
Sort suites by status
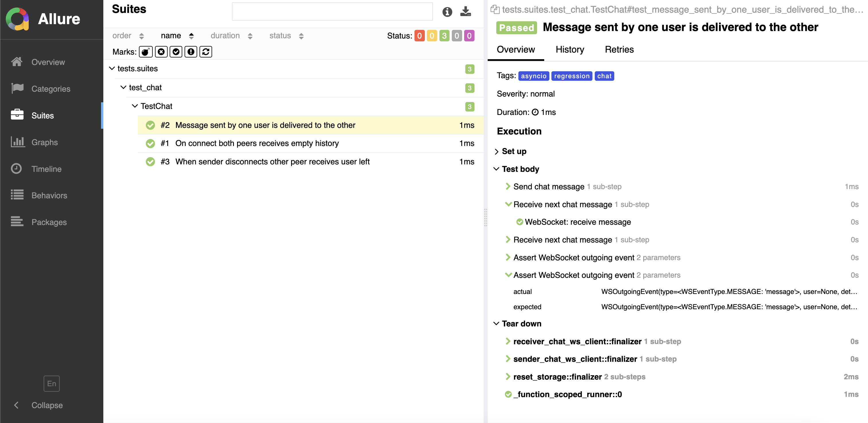[x=286, y=35]
